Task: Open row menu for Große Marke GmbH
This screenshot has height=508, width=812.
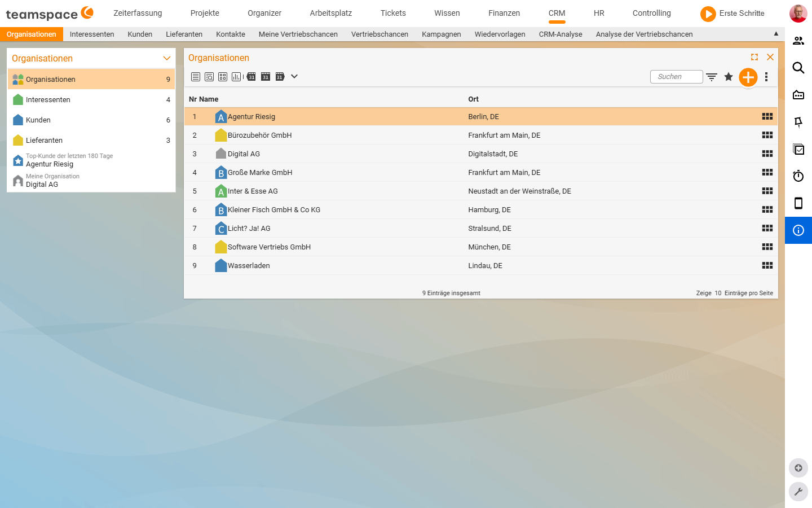Action: pyautogui.click(x=767, y=172)
